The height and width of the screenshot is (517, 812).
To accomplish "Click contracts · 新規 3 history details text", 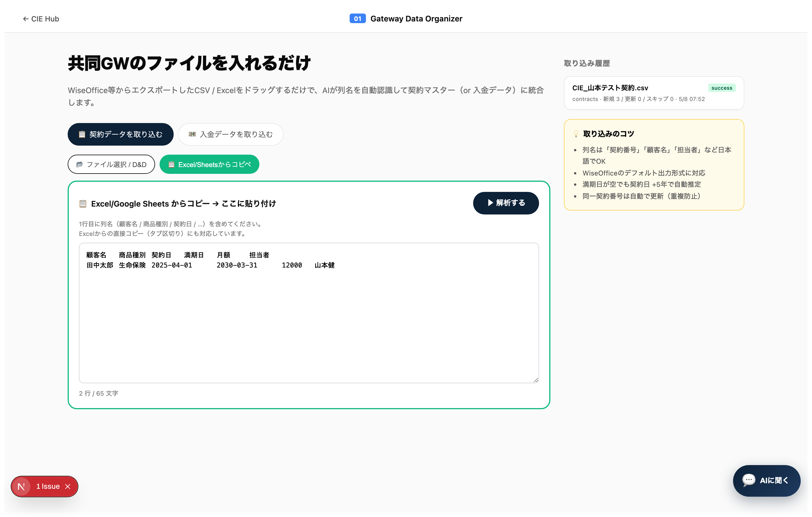I will coord(638,99).
